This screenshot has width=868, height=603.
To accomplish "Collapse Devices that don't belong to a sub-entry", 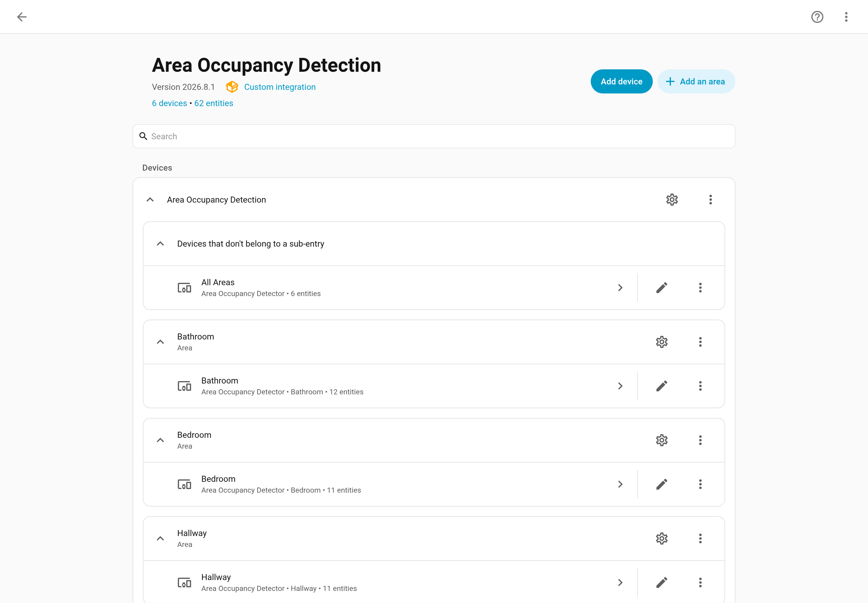I will point(160,244).
